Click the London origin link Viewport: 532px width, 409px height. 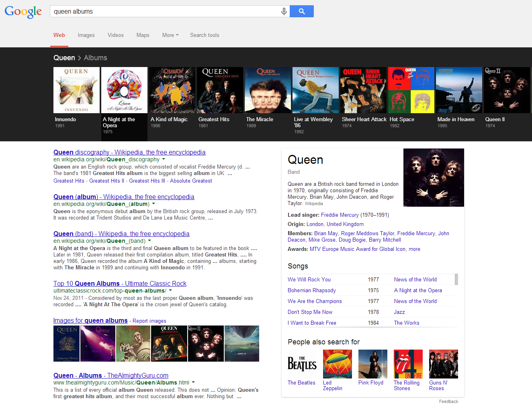[315, 224]
